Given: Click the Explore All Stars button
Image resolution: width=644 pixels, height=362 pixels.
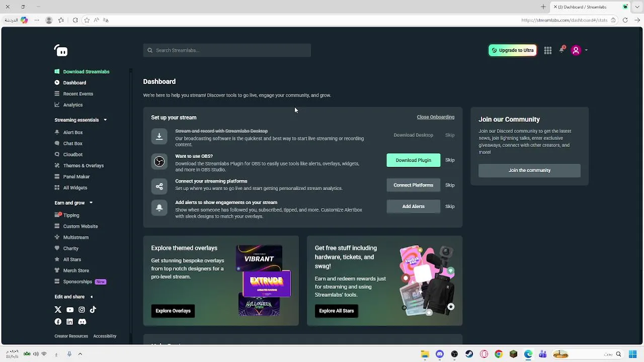Looking at the screenshot, I should tap(337, 311).
